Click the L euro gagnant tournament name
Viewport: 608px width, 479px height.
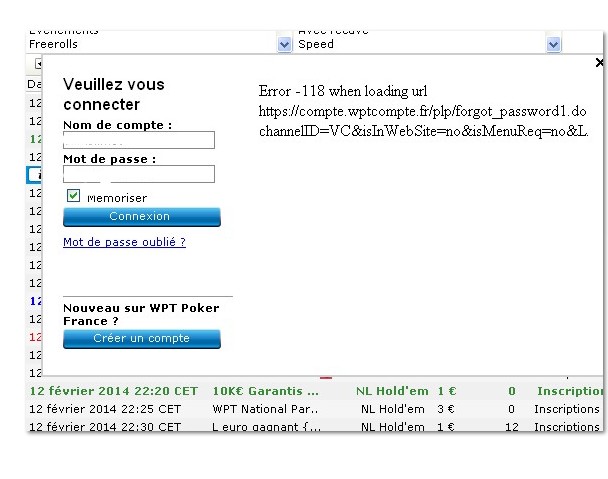(266, 427)
